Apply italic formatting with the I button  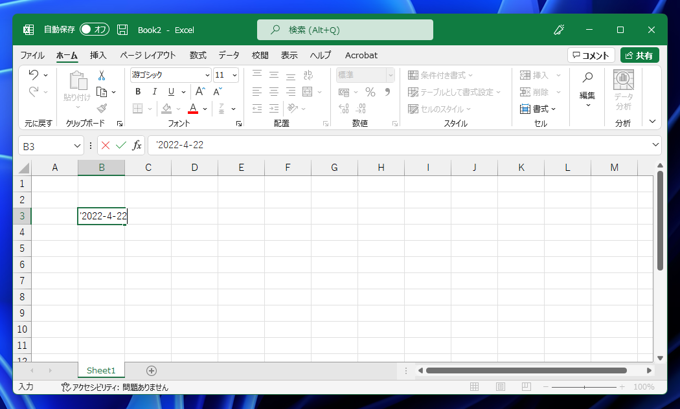click(154, 92)
